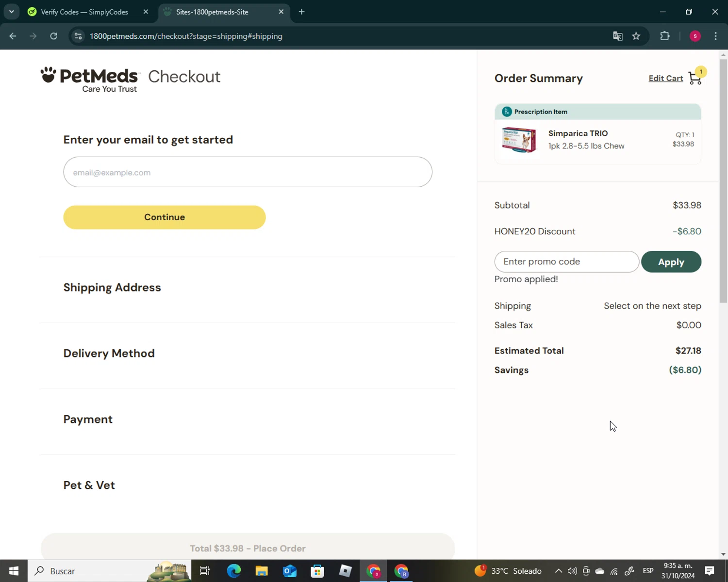Screen dimensions: 728x582
Task: Focus the email address field
Action: pos(248,172)
